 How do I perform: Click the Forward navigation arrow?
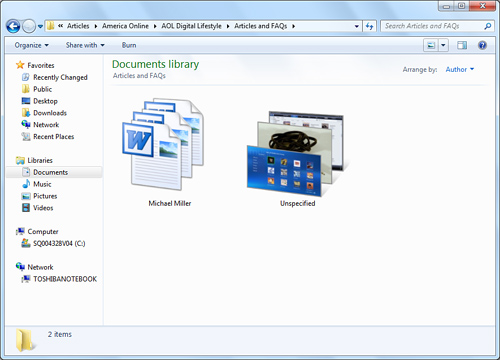(x=29, y=26)
